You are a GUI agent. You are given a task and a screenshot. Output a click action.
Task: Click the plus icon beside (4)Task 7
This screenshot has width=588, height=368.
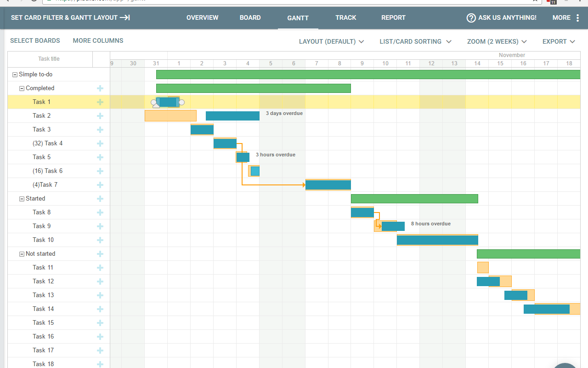(100, 185)
